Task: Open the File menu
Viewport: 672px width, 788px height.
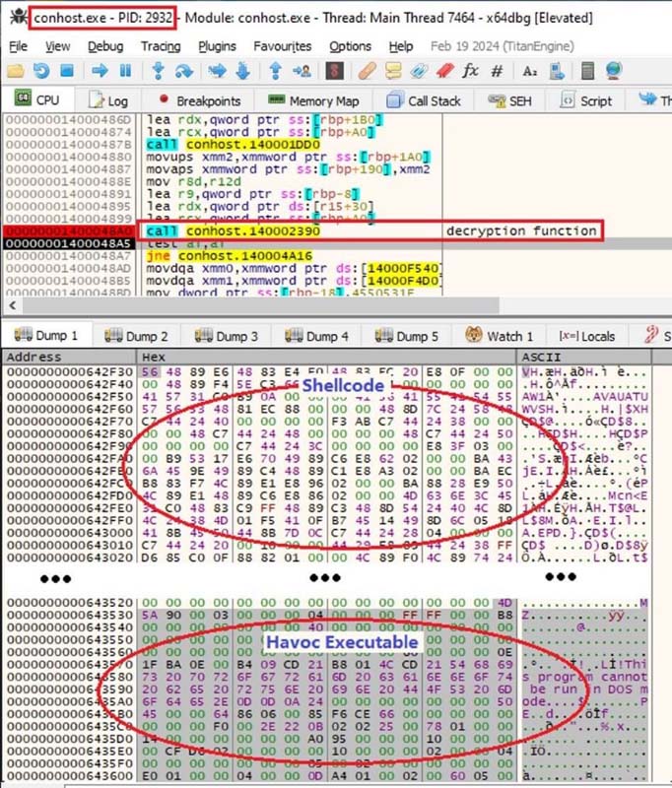Action: [x=18, y=46]
